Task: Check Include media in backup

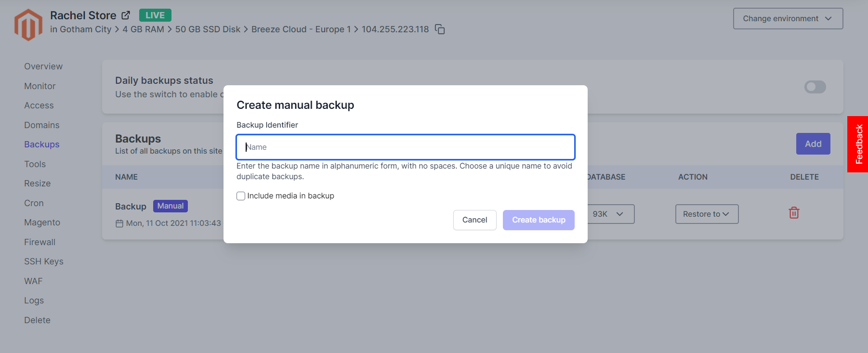Action: [241, 196]
